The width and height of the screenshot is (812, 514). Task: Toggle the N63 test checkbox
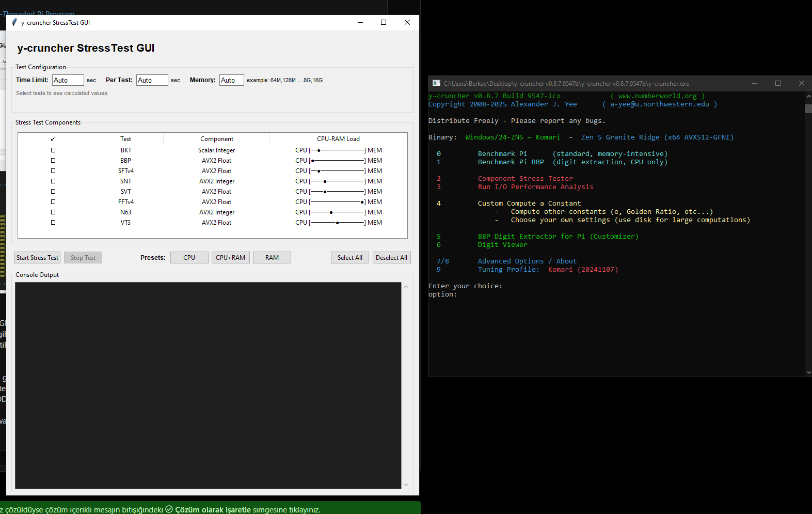tap(53, 212)
